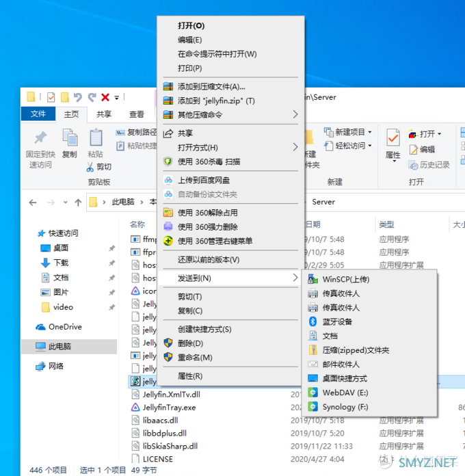The width and height of the screenshot is (465, 476).
Task: Click the 360 antivirus scan shield icon
Action: click(168, 161)
